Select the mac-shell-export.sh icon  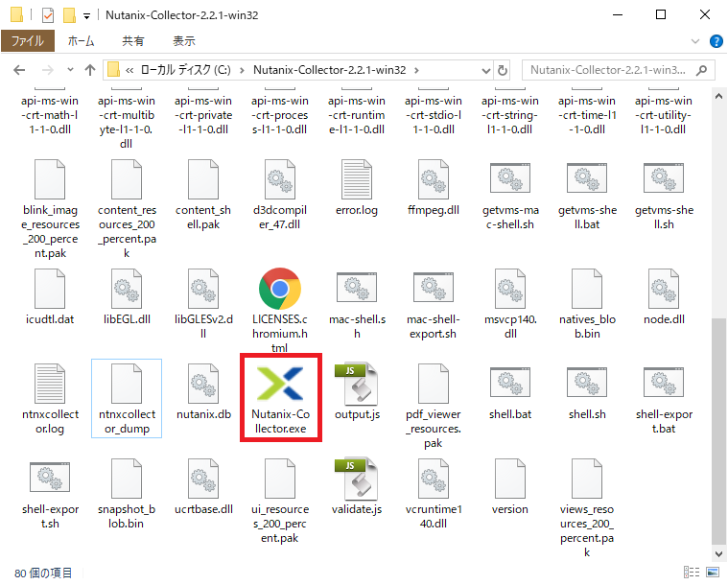pyautogui.click(x=434, y=288)
